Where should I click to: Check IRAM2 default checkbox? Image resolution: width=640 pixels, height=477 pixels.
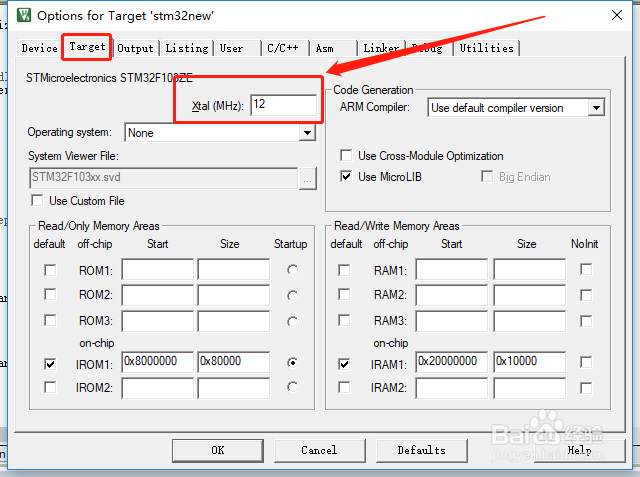tap(344, 387)
